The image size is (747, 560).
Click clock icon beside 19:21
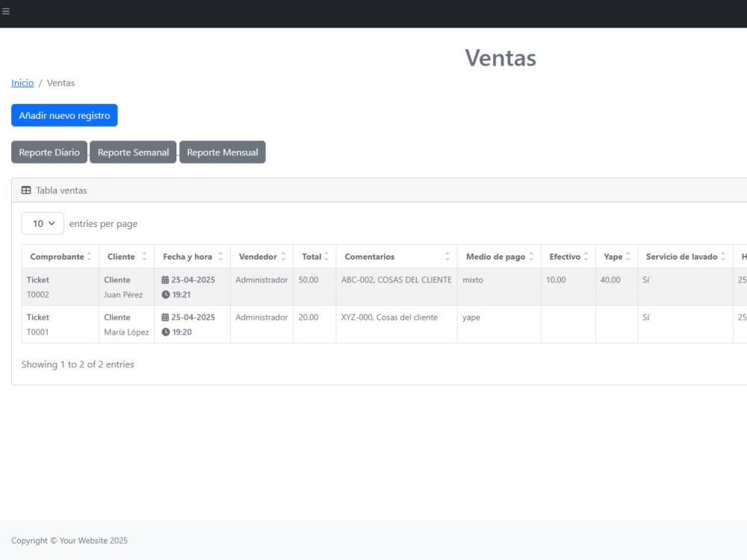click(x=165, y=295)
